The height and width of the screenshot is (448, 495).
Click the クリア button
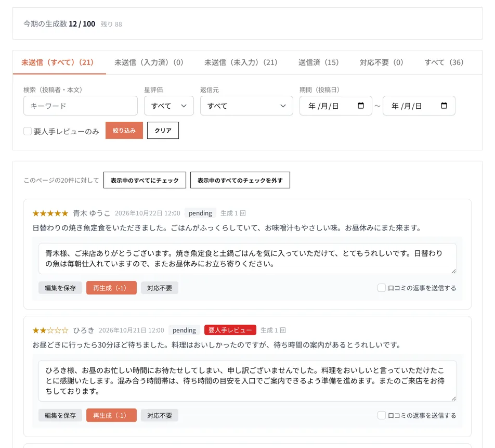point(163,130)
